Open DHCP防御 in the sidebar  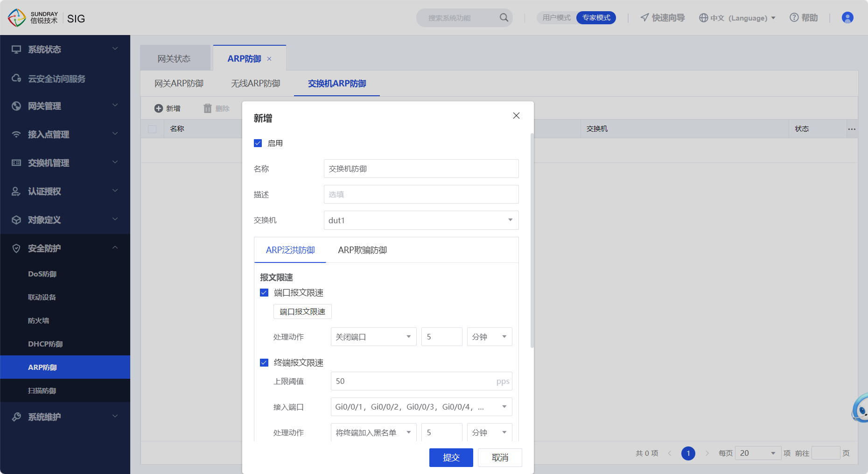point(65,344)
